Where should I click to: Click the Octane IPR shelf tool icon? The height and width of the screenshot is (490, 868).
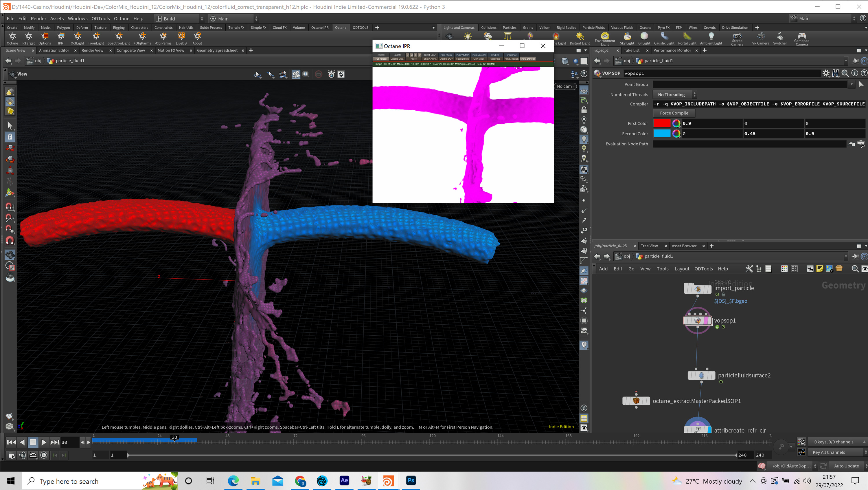point(60,37)
